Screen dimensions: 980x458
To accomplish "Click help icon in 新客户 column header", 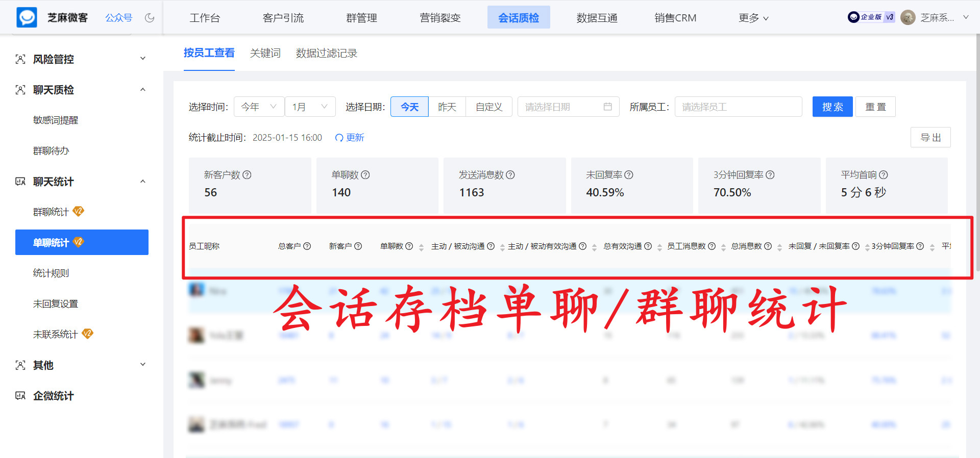I will (358, 246).
